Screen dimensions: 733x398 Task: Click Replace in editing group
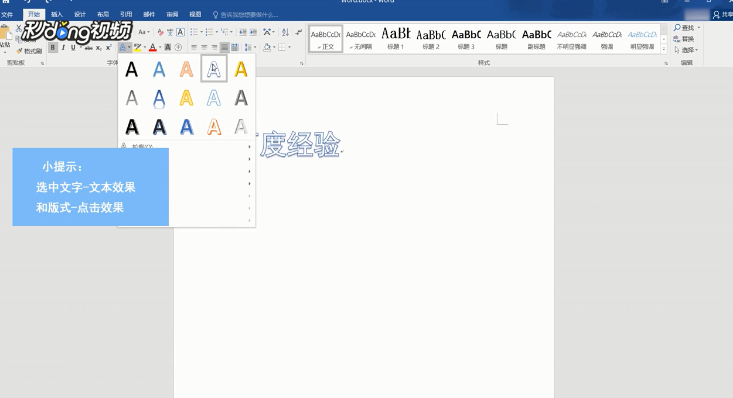point(684,39)
